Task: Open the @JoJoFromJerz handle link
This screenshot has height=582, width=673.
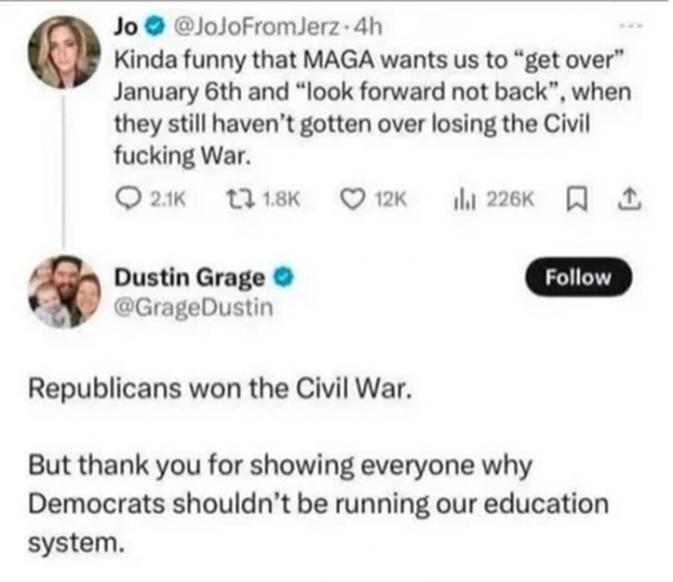Action: [256, 27]
